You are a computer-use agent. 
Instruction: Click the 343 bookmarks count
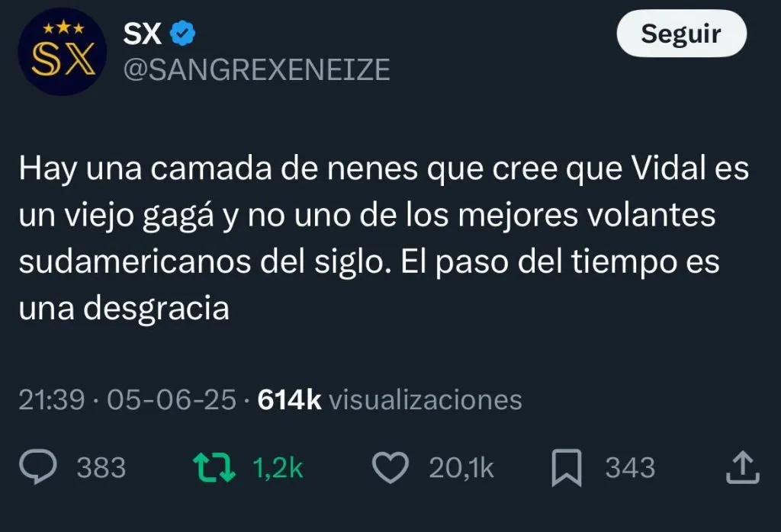coord(630,468)
